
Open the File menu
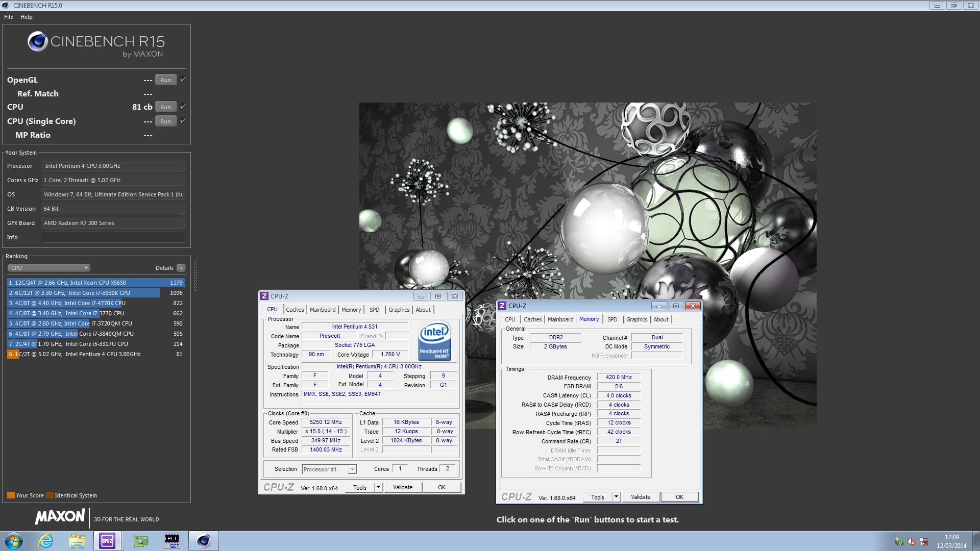9,17
